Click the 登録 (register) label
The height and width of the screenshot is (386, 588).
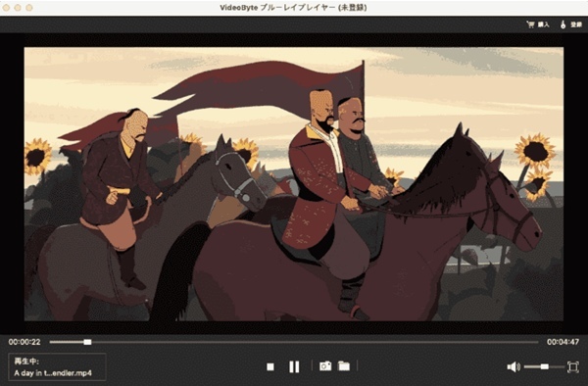(x=576, y=24)
